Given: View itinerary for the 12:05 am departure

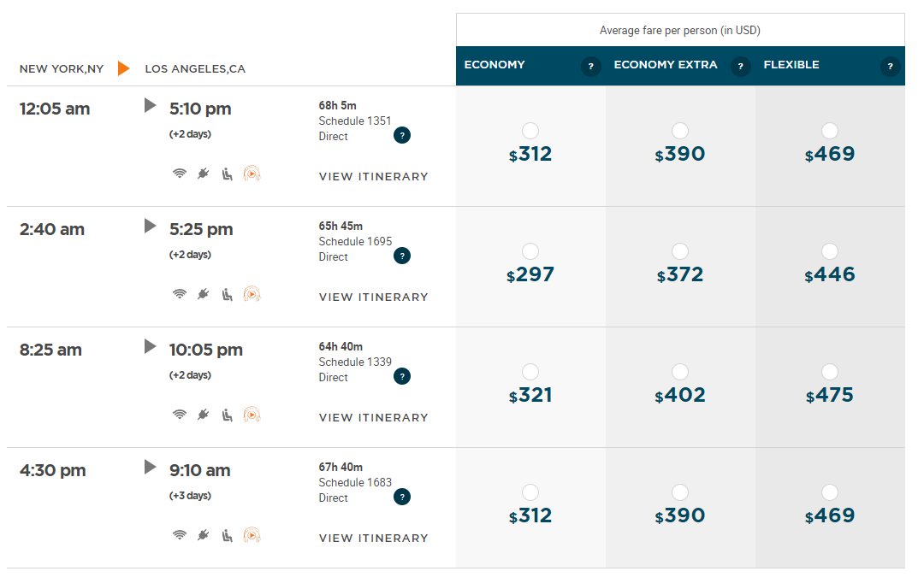Looking at the screenshot, I should coord(373,176).
